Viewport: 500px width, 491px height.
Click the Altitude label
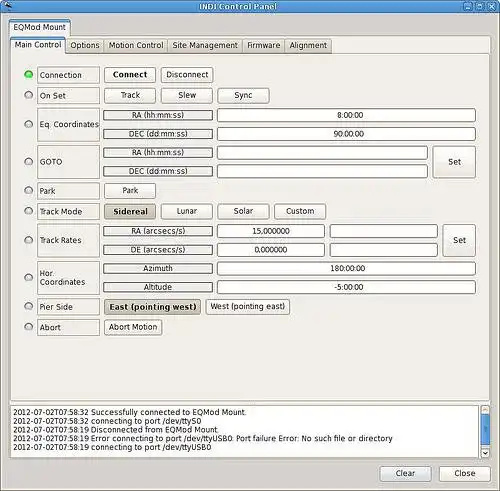pos(158,287)
